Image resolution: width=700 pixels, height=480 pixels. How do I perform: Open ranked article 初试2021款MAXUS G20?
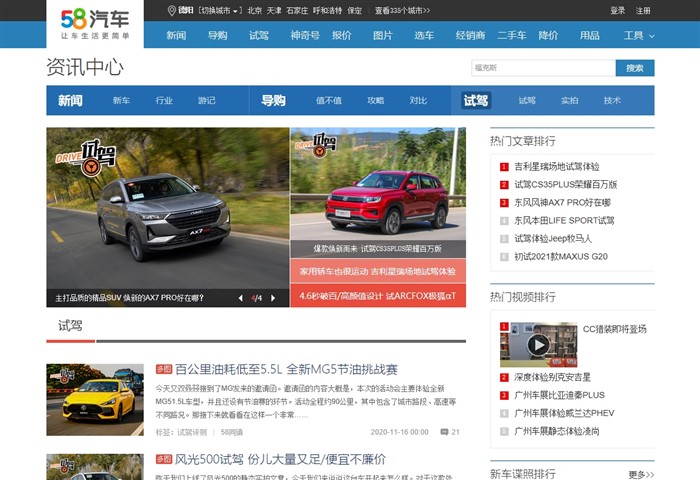(561, 256)
